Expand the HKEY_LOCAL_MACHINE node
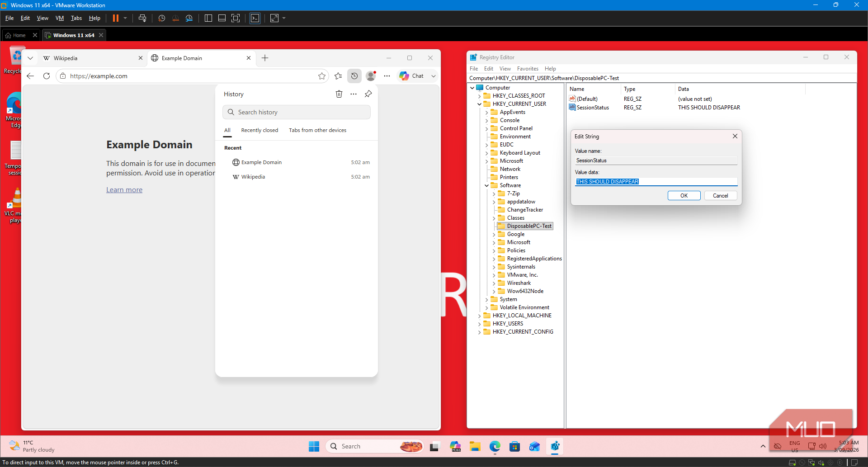The width and height of the screenshot is (868, 467). [479, 316]
